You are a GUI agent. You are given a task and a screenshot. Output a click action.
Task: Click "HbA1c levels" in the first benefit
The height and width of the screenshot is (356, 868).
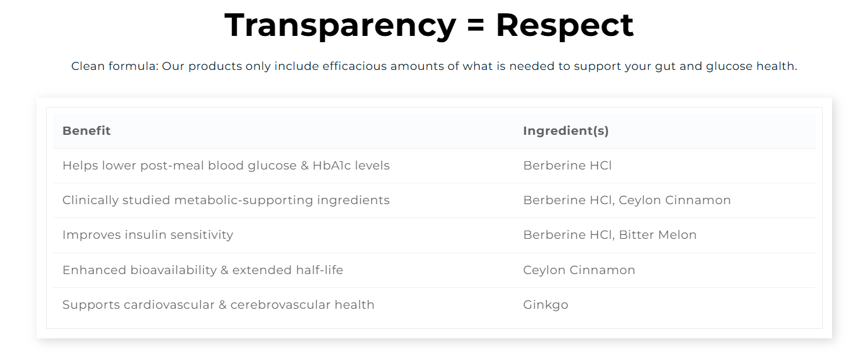(x=351, y=166)
